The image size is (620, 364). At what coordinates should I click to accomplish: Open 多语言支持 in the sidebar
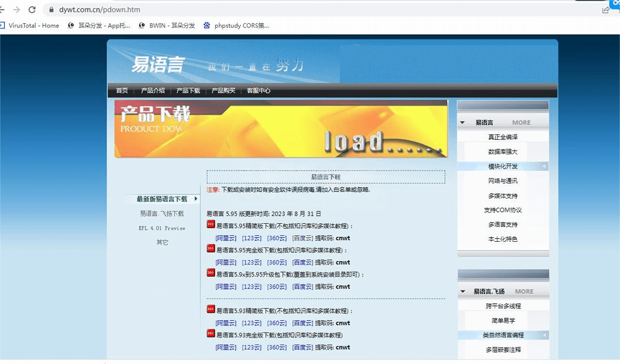(503, 225)
